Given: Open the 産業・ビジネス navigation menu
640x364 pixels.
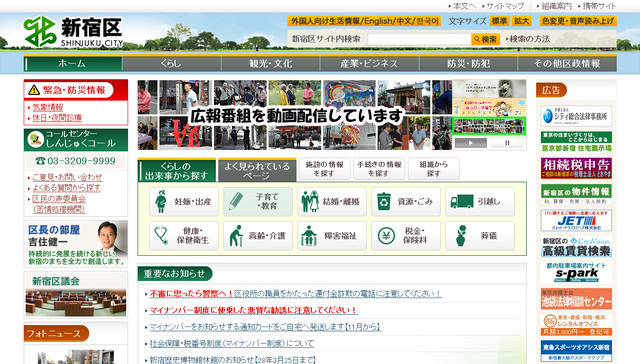Looking at the screenshot, I should [369, 64].
